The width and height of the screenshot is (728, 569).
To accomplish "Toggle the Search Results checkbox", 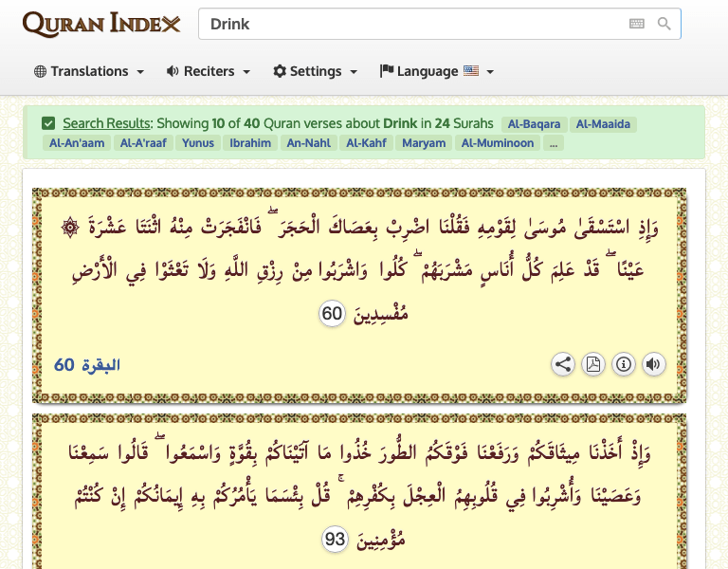I will point(48,123).
